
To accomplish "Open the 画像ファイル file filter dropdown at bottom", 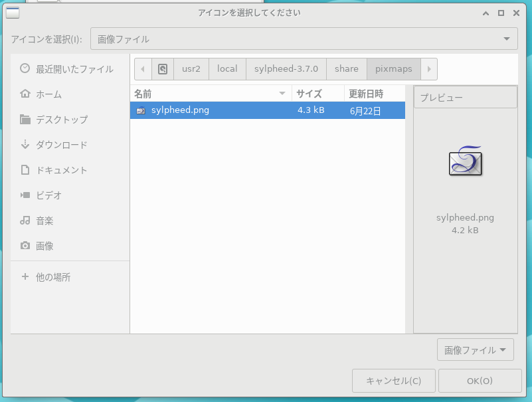I will click(476, 350).
